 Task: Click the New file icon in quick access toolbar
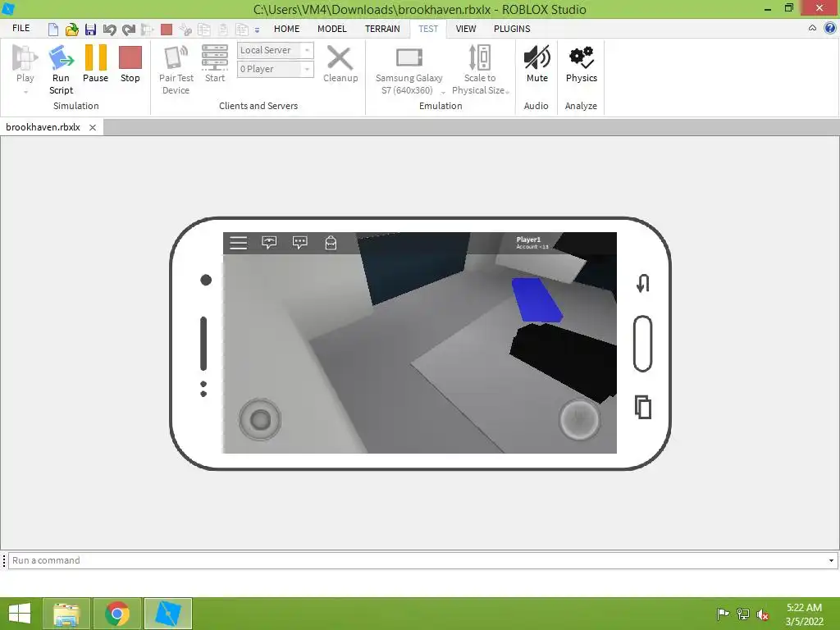tap(53, 29)
